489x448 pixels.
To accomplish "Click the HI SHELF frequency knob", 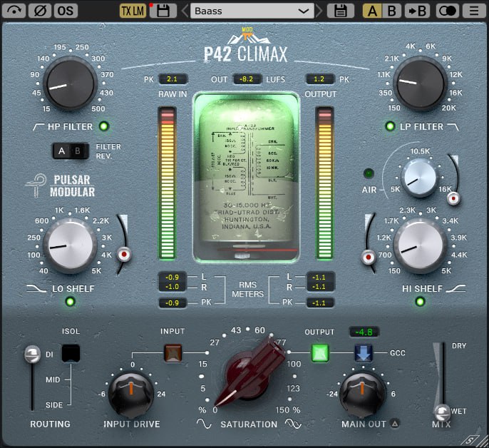I will (x=420, y=245).
